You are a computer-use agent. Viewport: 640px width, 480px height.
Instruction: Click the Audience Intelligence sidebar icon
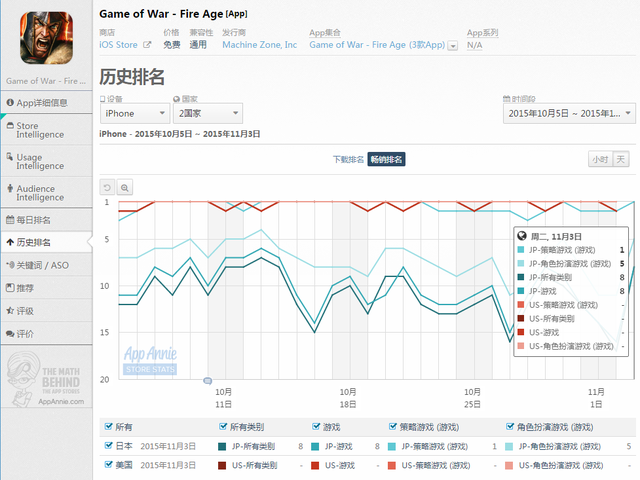(x=10, y=188)
